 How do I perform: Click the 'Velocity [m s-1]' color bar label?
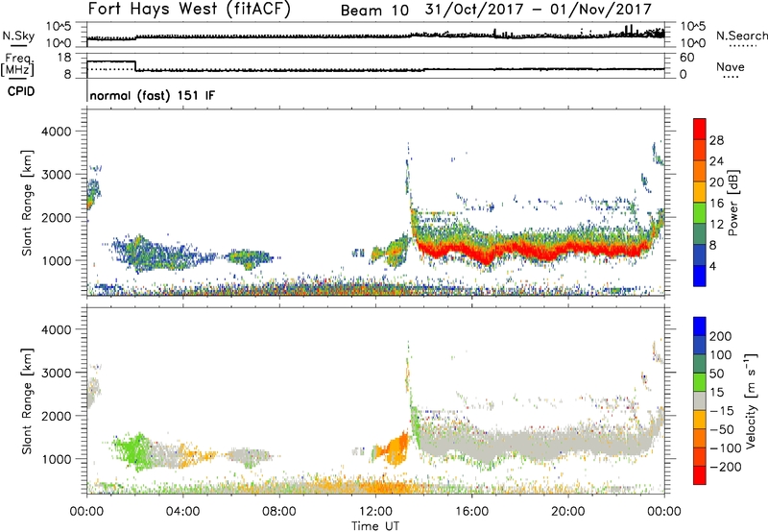750,400
